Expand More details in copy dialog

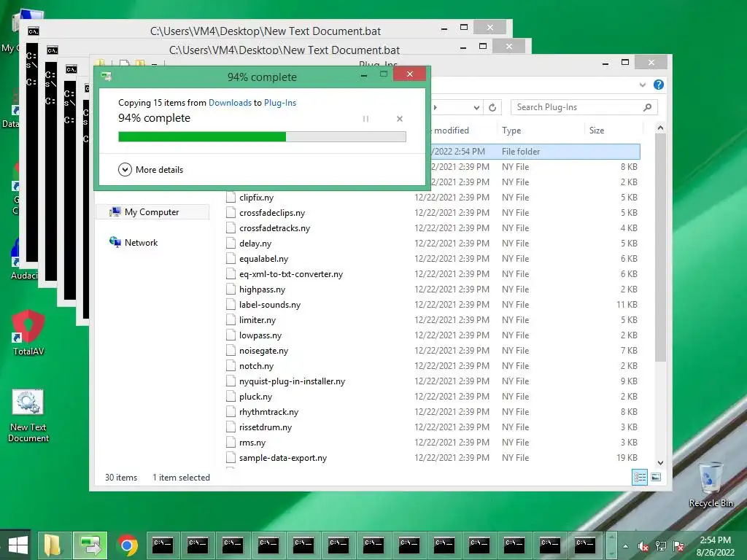[150, 169]
